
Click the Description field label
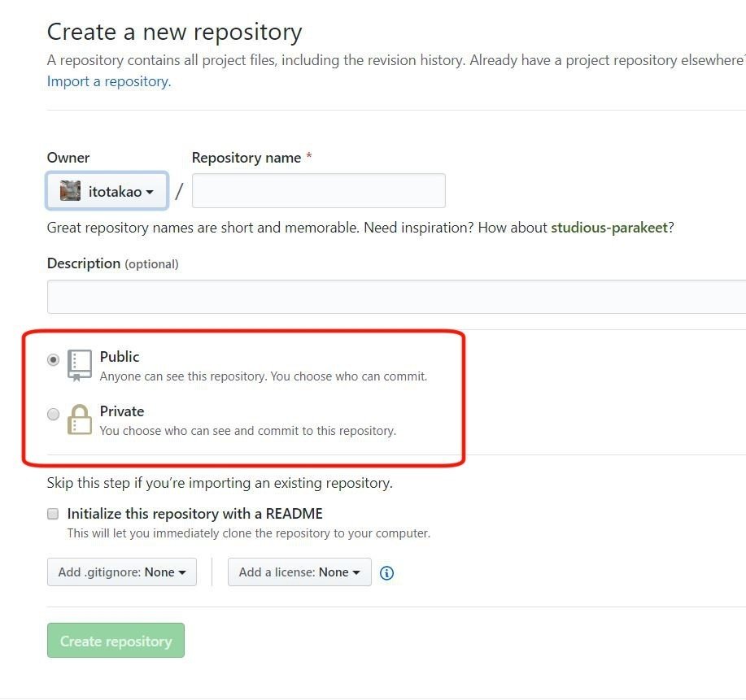coord(84,263)
